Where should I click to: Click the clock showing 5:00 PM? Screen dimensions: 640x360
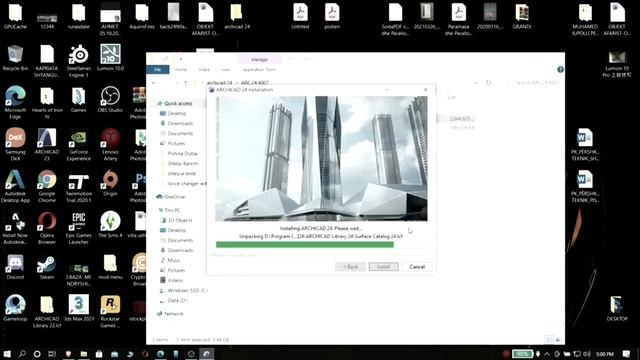[x=605, y=354]
